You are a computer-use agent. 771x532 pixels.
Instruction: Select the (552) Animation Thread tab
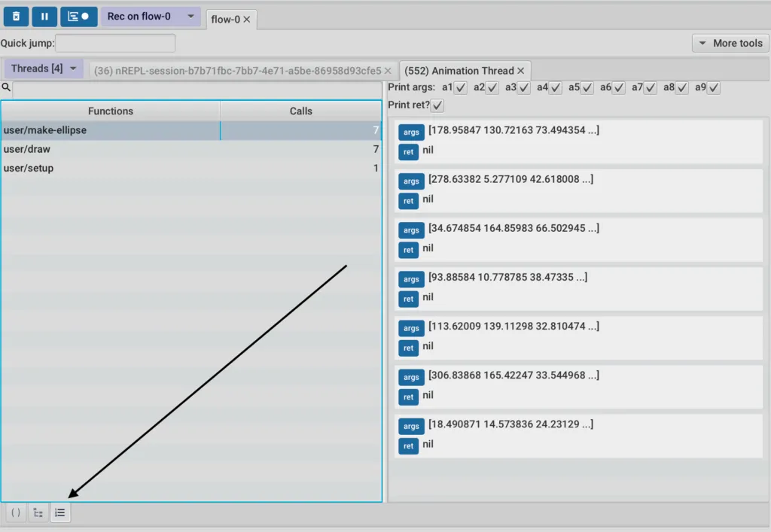[459, 71]
